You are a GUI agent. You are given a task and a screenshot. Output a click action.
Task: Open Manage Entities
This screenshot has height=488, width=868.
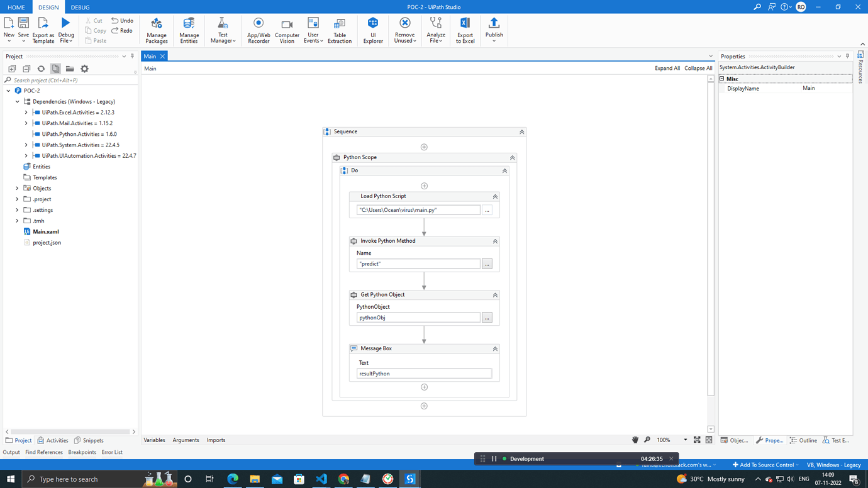(189, 30)
